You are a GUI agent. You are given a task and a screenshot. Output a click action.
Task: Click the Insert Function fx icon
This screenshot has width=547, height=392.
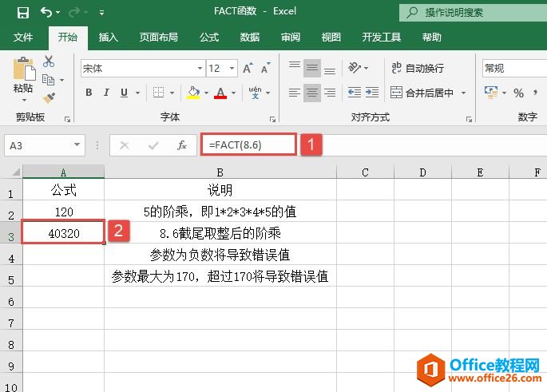(x=182, y=145)
